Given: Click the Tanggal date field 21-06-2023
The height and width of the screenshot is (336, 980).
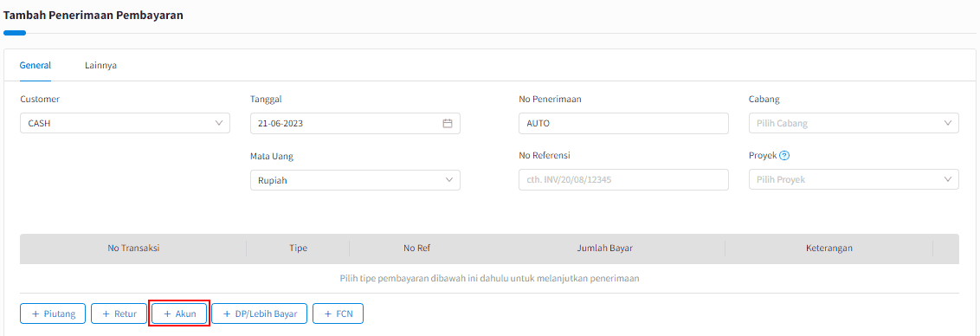Looking at the screenshot, I should pos(355,123).
